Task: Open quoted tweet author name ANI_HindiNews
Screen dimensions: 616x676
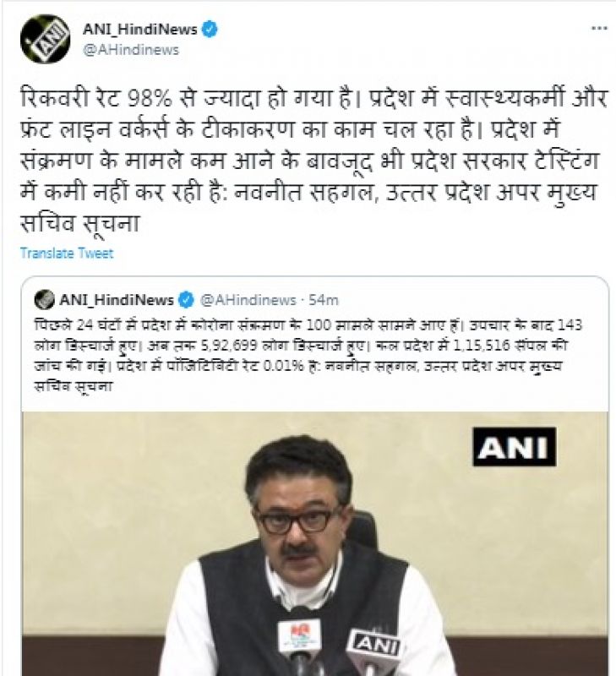Action: tap(117, 300)
